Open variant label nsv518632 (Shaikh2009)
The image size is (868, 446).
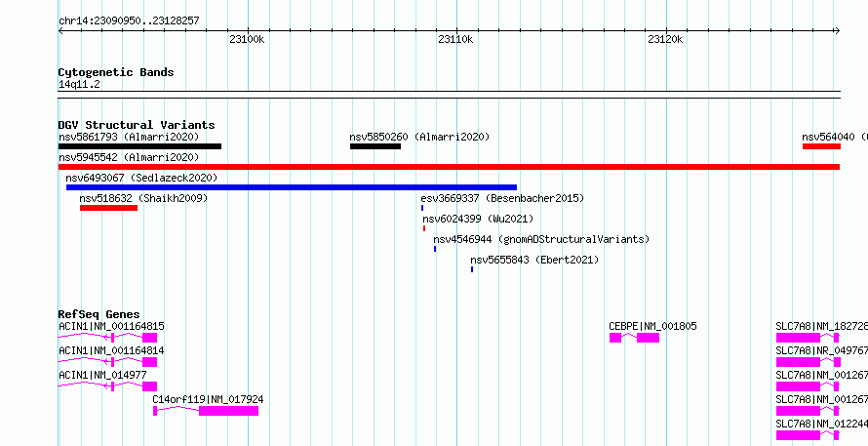(143, 198)
